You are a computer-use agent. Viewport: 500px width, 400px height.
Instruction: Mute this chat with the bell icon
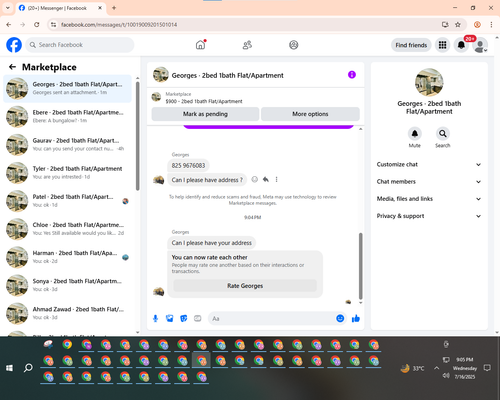415,134
